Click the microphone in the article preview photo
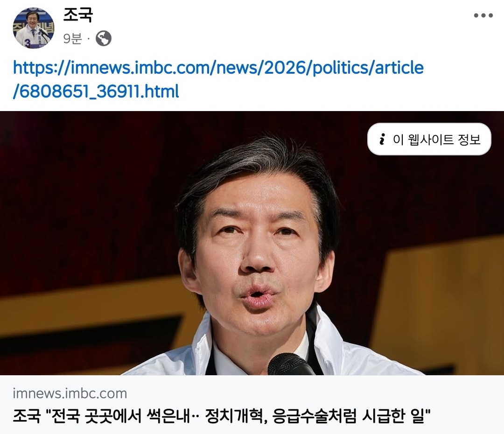504x434 pixels. point(290,364)
